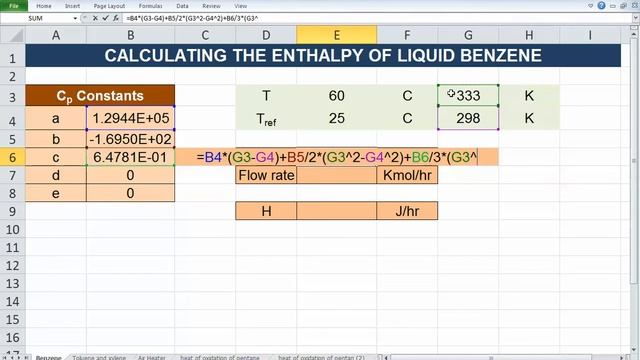Open the Name Box dropdown arrow
Screen dimensions: 640x360
coord(75,18)
